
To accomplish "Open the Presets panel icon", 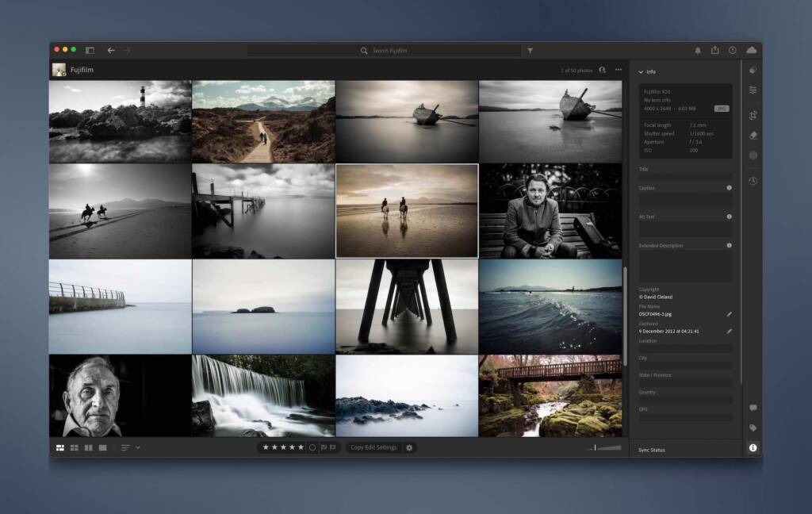I will (x=753, y=70).
